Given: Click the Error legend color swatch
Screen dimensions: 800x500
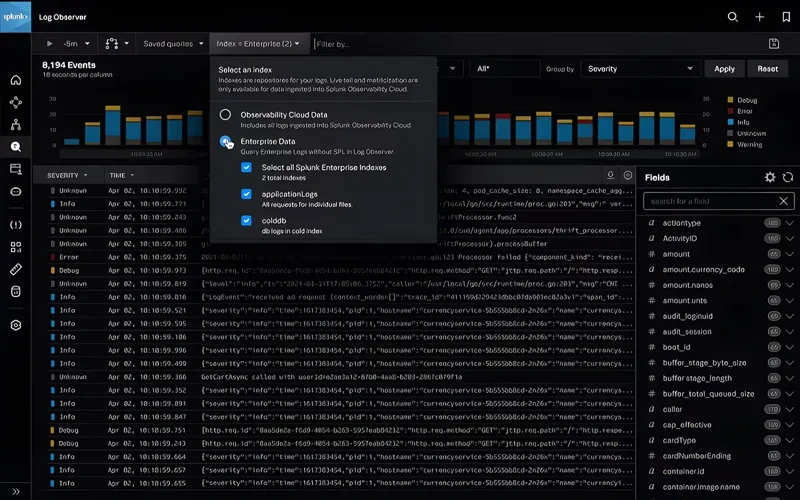Looking at the screenshot, I should [x=730, y=111].
